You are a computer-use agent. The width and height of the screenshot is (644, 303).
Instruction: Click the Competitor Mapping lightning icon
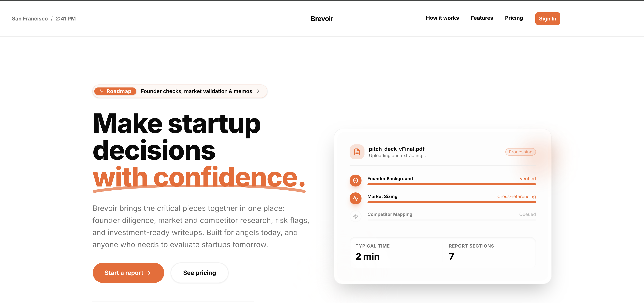click(356, 216)
